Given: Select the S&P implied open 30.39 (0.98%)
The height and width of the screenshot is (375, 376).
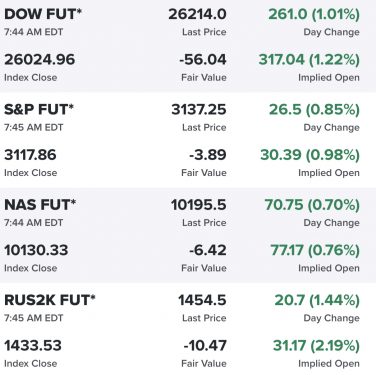Looking at the screenshot, I should coord(310,155).
